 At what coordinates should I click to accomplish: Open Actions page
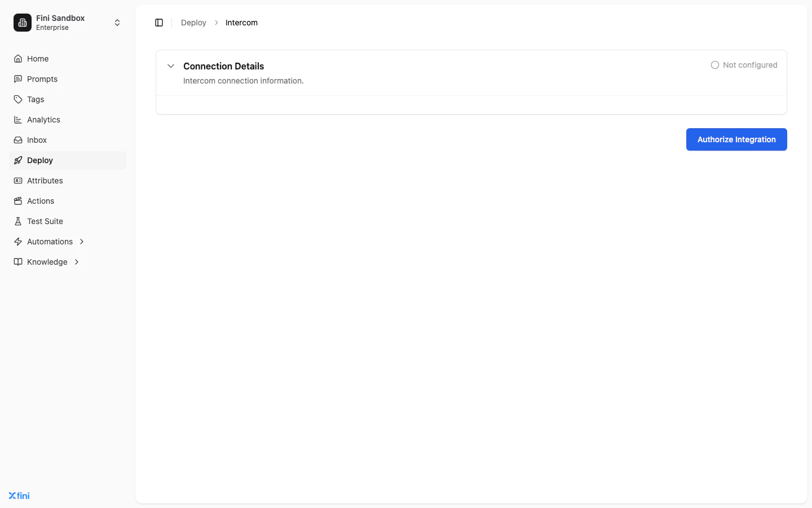(x=68, y=201)
